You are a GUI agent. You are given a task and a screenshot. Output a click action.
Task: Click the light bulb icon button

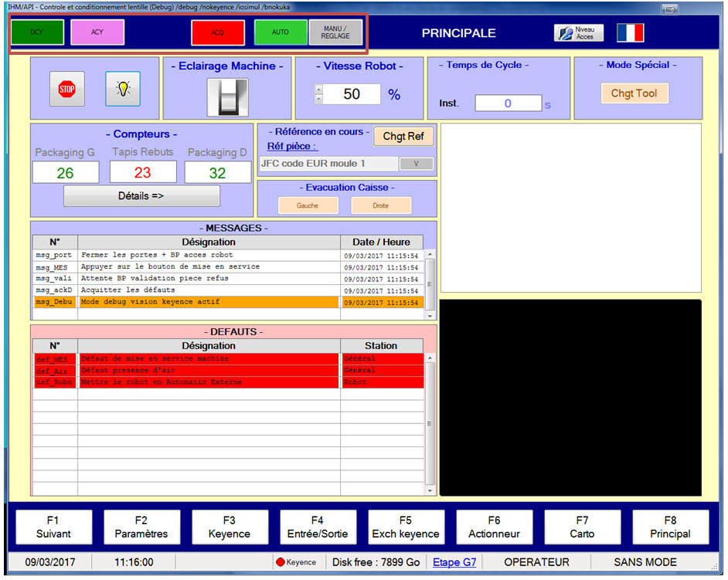point(123,89)
